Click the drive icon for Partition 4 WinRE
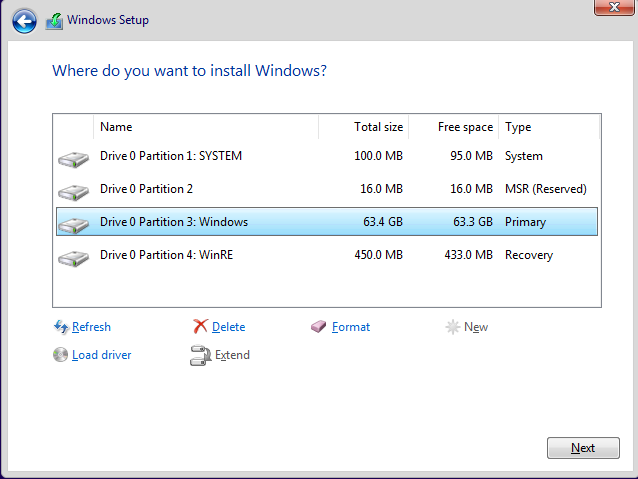Screen dimensions: 638x479 [x=73, y=256]
